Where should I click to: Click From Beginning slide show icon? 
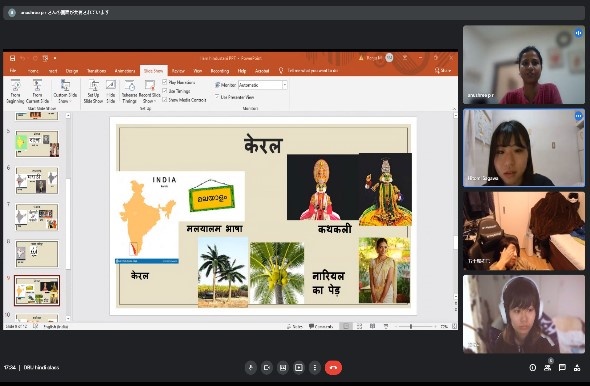tap(15, 91)
